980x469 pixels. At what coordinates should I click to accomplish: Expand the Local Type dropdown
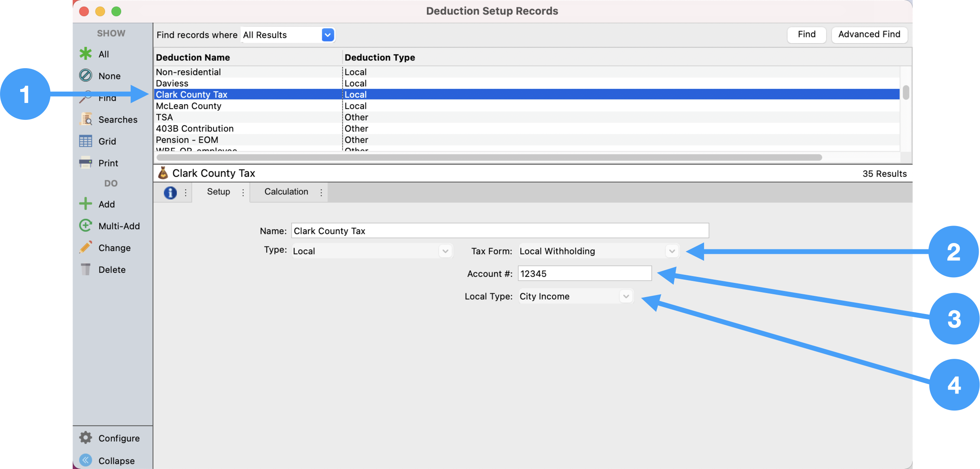(625, 296)
